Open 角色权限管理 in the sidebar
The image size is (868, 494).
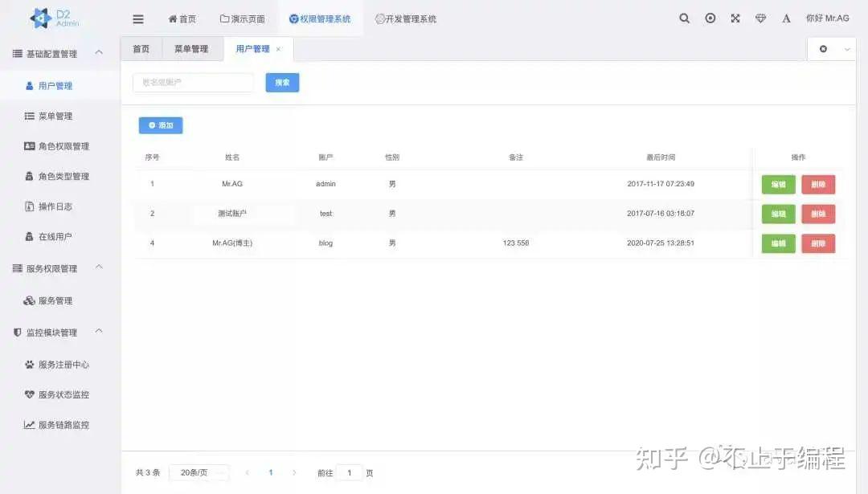59,146
